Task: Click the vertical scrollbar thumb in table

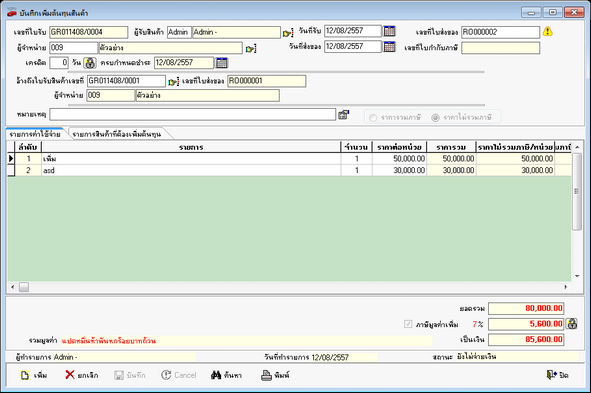Action: pos(577,191)
